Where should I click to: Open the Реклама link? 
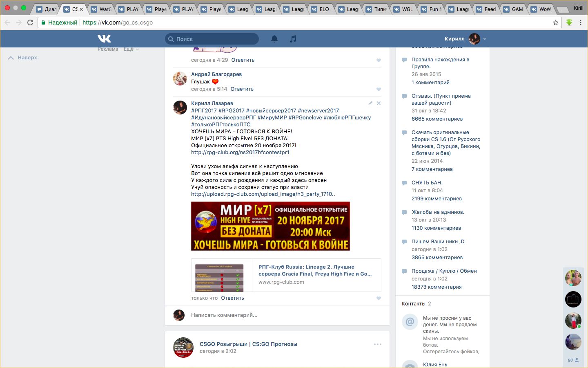tap(108, 49)
